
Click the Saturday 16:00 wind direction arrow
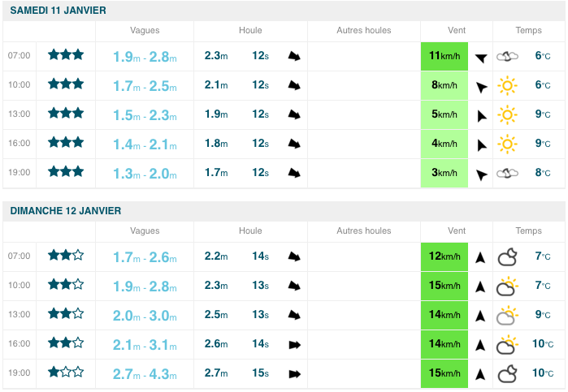[x=481, y=144]
